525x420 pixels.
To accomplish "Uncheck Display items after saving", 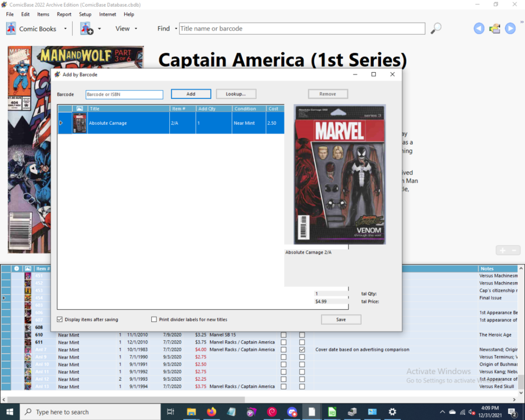I will [x=60, y=319].
